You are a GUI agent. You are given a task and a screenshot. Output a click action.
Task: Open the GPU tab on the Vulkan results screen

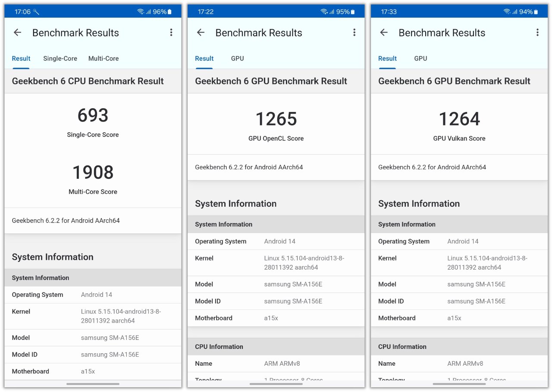coord(420,59)
